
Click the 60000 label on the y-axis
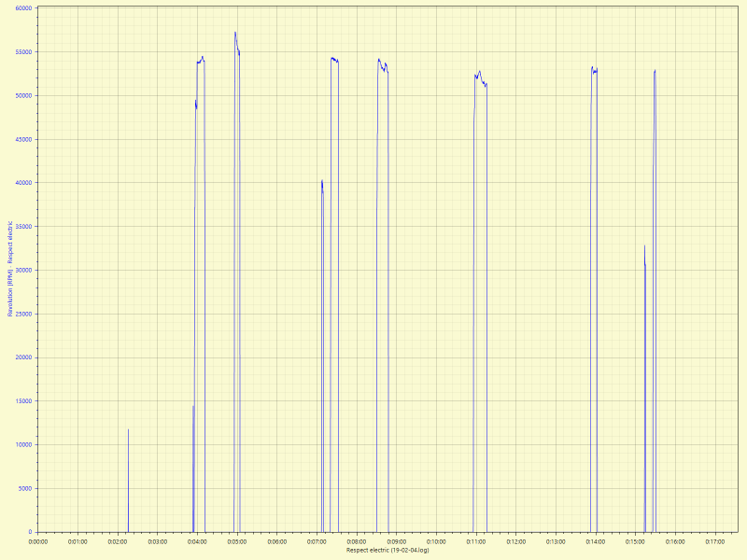[21, 7]
